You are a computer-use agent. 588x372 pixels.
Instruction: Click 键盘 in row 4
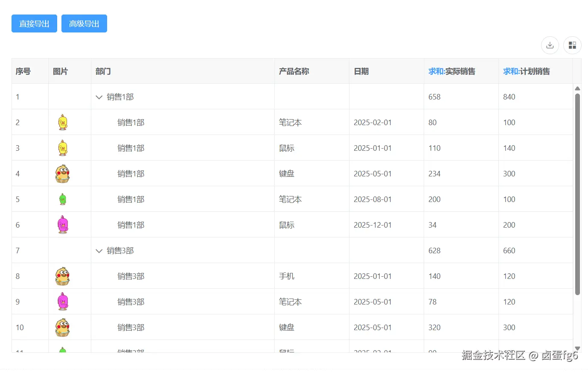pyautogui.click(x=287, y=174)
